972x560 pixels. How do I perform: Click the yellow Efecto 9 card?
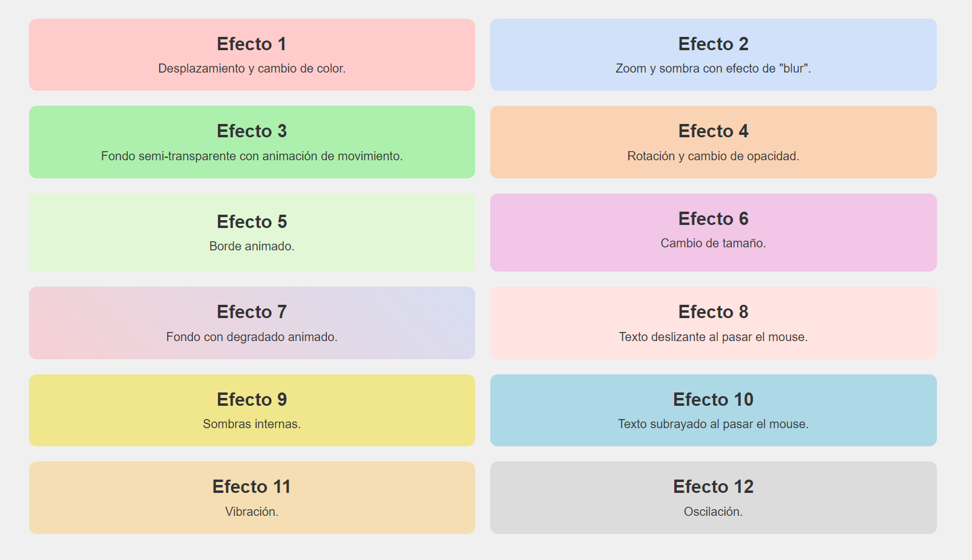pos(252,410)
